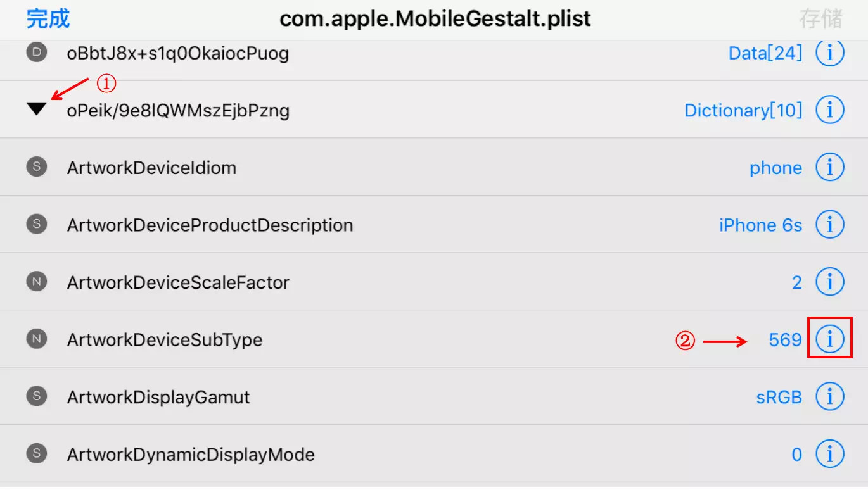The height and width of the screenshot is (490, 868).
Task: Tap the info icon for ArtworkDisplayGamut
Action: [x=829, y=396]
